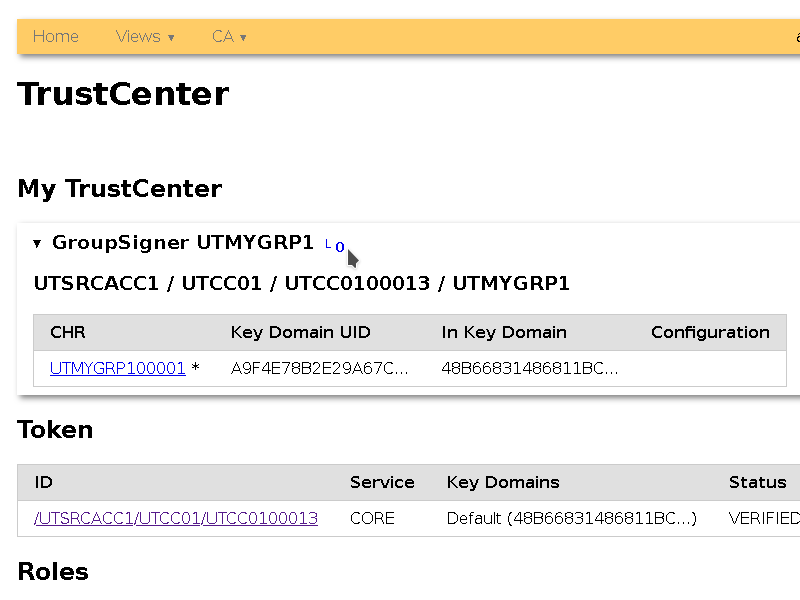The height and width of the screenshot is (600, 800).
Task: Open the Views dropdown menu
Action: 144,37
